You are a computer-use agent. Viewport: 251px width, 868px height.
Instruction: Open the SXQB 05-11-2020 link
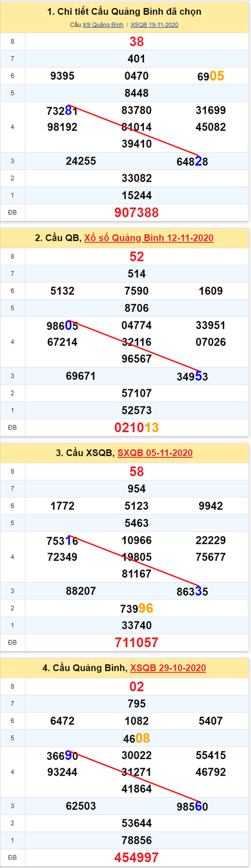click(155, 453)
